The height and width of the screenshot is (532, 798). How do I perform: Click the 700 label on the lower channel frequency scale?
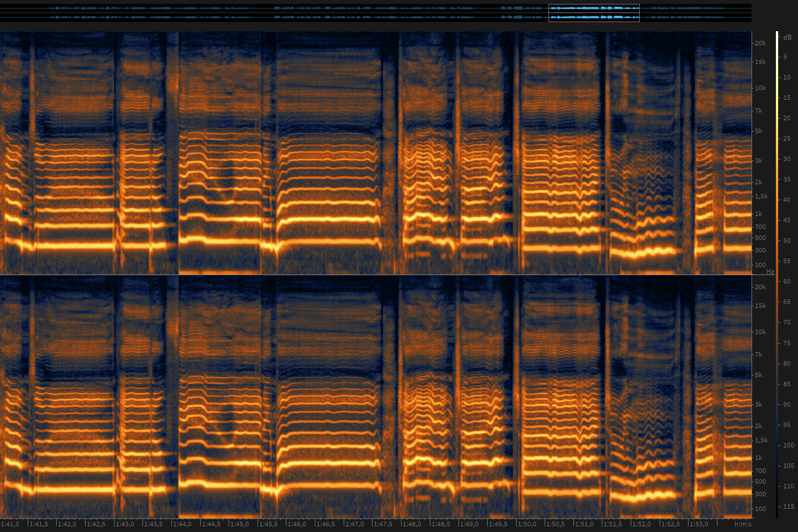(761, 471)
